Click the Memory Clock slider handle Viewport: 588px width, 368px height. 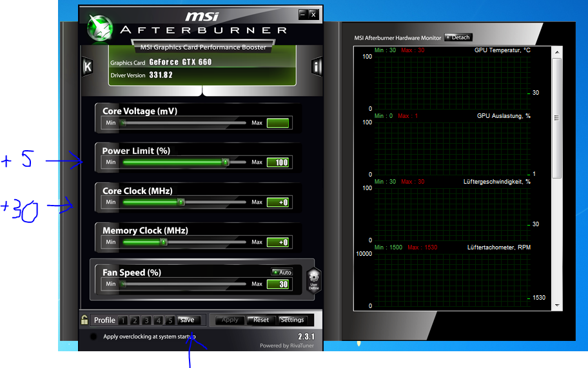coord(164,242)
